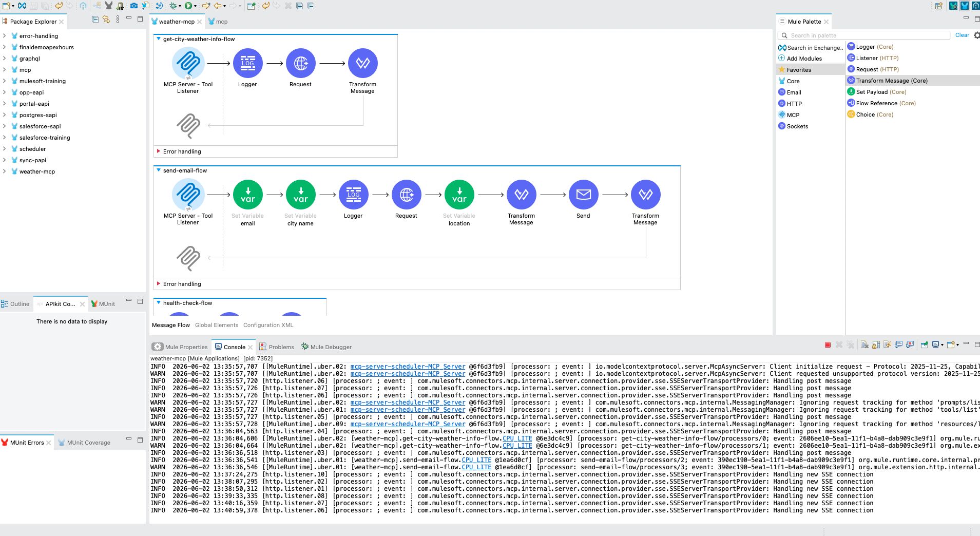Toggle console scroll lock
Viewport: 980px width, 536px height.
click(x=876, y=345)
